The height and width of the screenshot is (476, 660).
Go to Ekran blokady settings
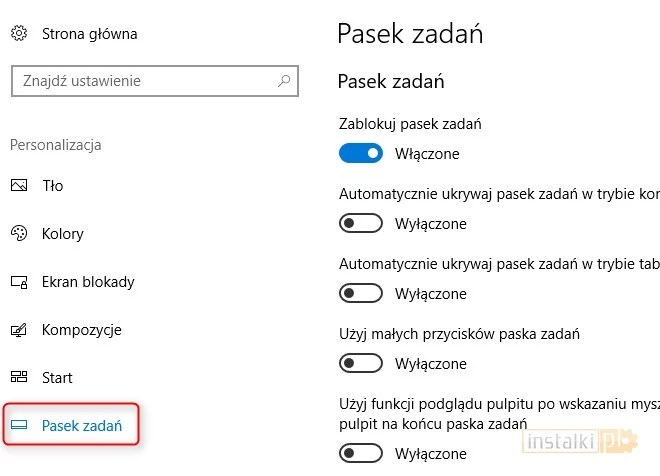(x=88, y=282)
